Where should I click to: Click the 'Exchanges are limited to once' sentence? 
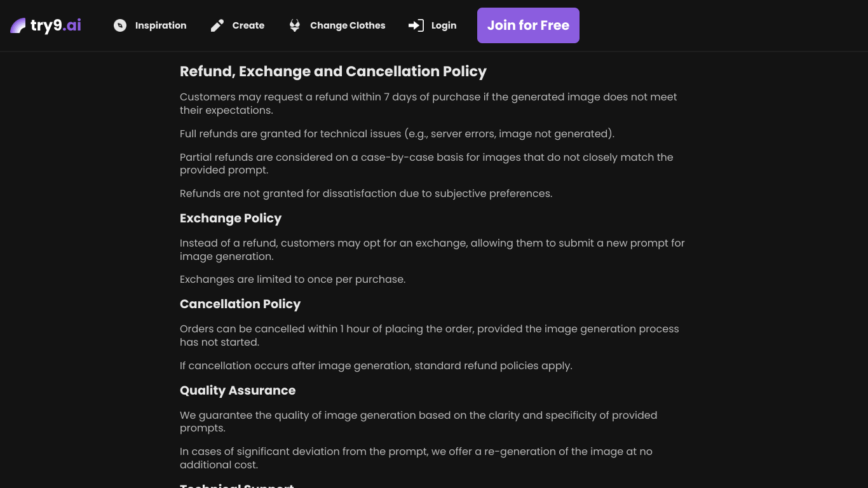tap(292, 279)
